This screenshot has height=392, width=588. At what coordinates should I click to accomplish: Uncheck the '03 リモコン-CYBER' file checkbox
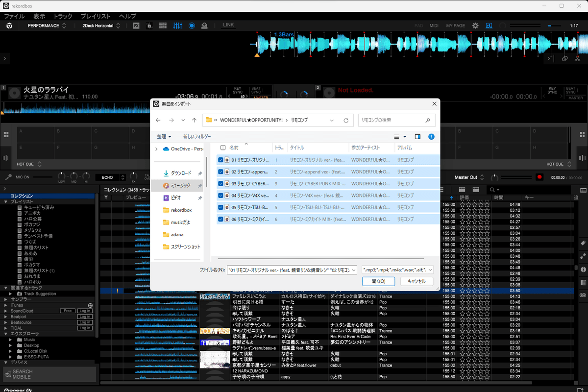pyautogui.click(x=221, y=183)
